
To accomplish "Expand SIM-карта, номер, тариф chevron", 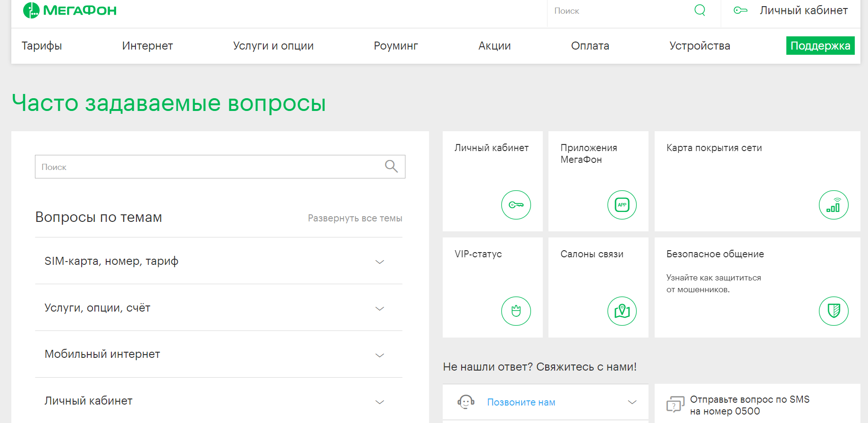I will tap(379, 262).
